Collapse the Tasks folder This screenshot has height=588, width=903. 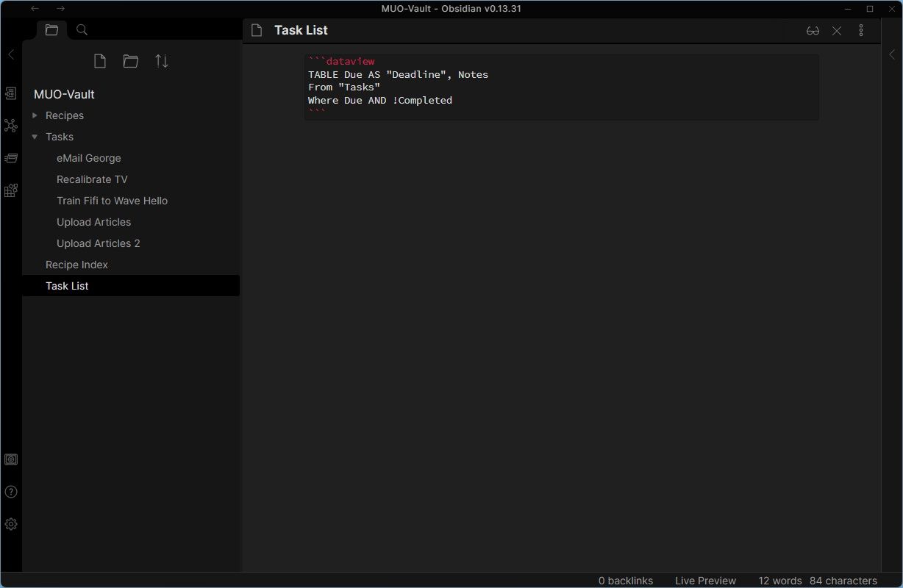(35, 137)
